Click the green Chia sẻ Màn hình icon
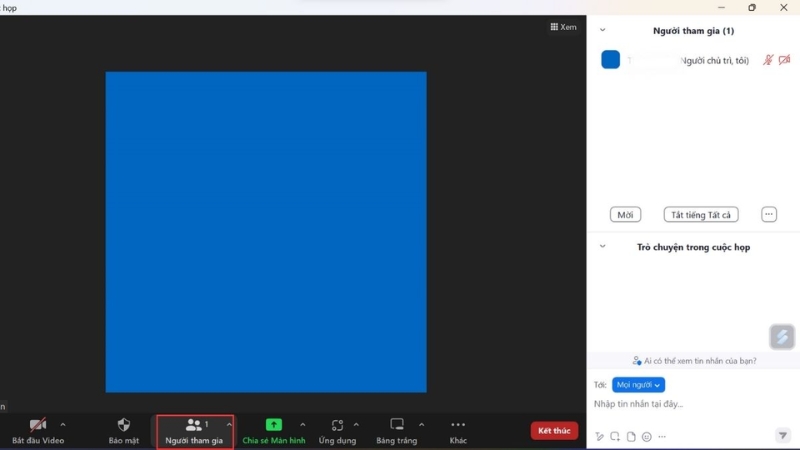 [x=274, y=425]
